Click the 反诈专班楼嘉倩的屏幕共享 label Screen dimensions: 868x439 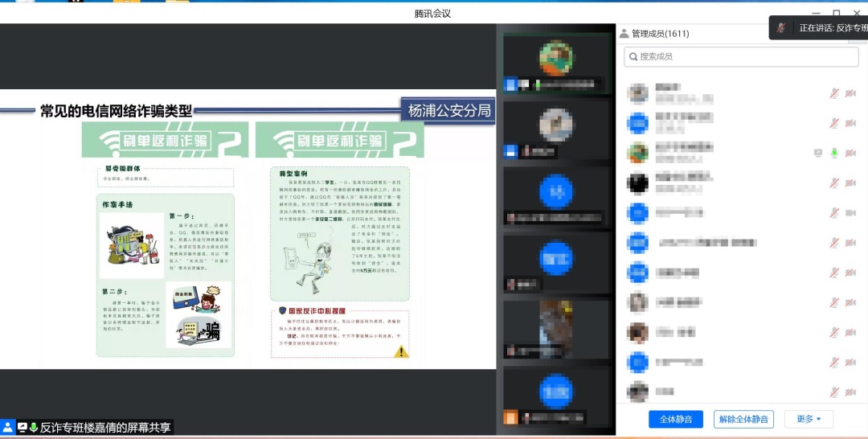[106, 428]
